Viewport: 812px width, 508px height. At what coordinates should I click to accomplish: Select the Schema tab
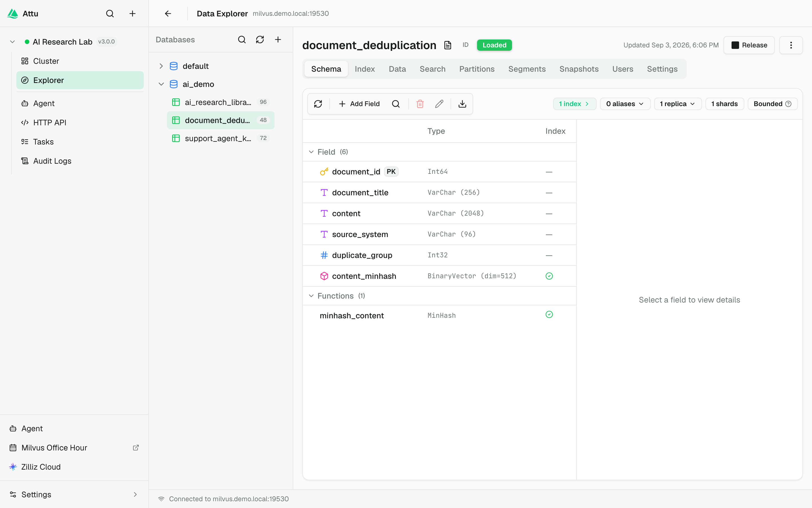click(326, 69)
